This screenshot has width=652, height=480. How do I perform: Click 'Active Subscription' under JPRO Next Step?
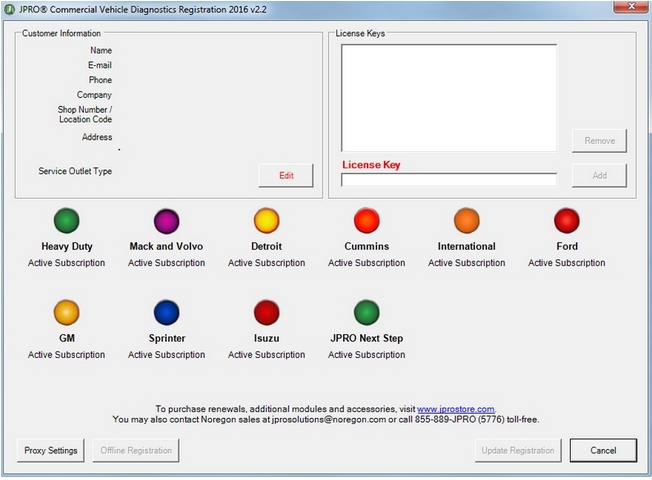click(367, 355)
